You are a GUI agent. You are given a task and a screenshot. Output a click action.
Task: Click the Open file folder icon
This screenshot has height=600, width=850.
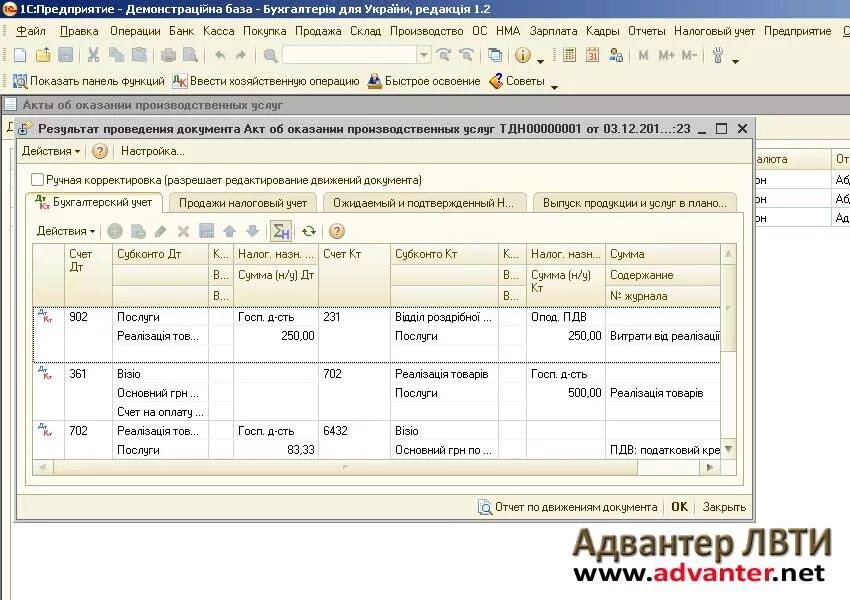pyautogui.click(x=43, y=55)
